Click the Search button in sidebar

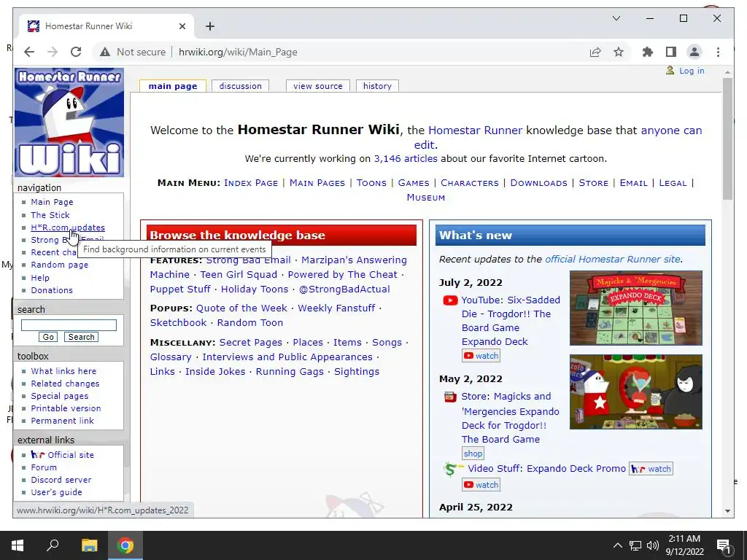pyautogui.click(x=81, y=337)
